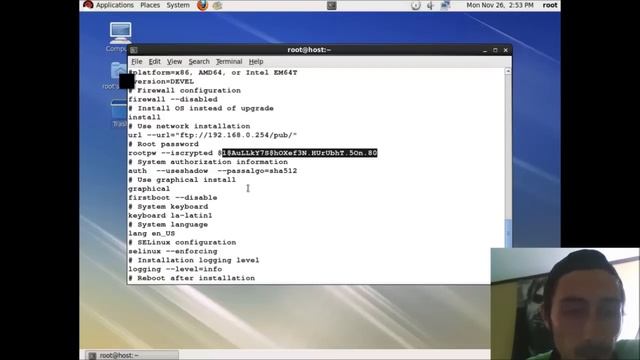Viewport: 640px width, 360px height.
Task: Click the update notifier icon in system tray
Action: click(416, 5)
